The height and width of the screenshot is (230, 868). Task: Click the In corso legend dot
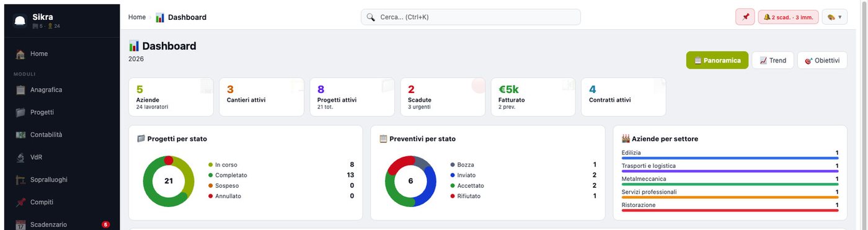coord(211,165)
